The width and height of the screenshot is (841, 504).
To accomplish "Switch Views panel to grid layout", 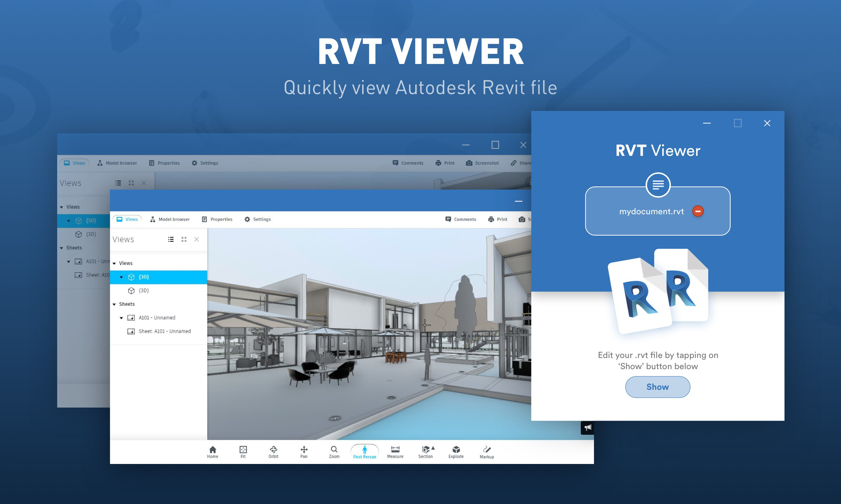I will (184, 239).
